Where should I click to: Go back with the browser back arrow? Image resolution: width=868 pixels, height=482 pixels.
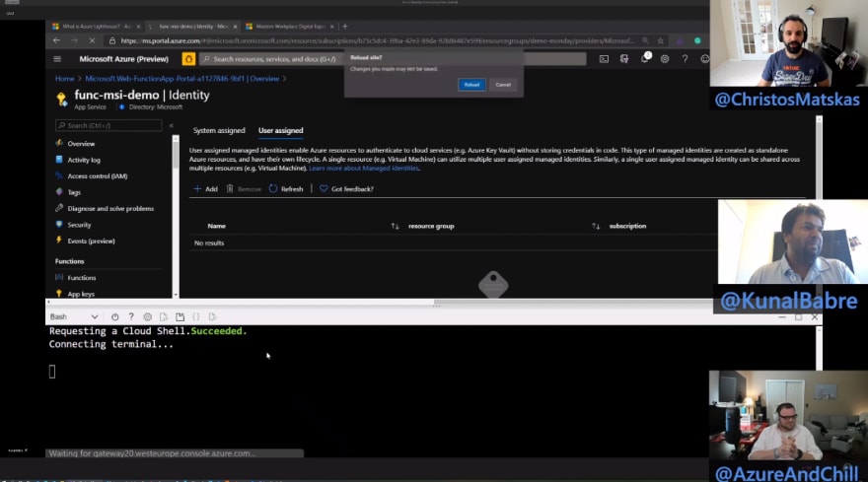[56, 40]
